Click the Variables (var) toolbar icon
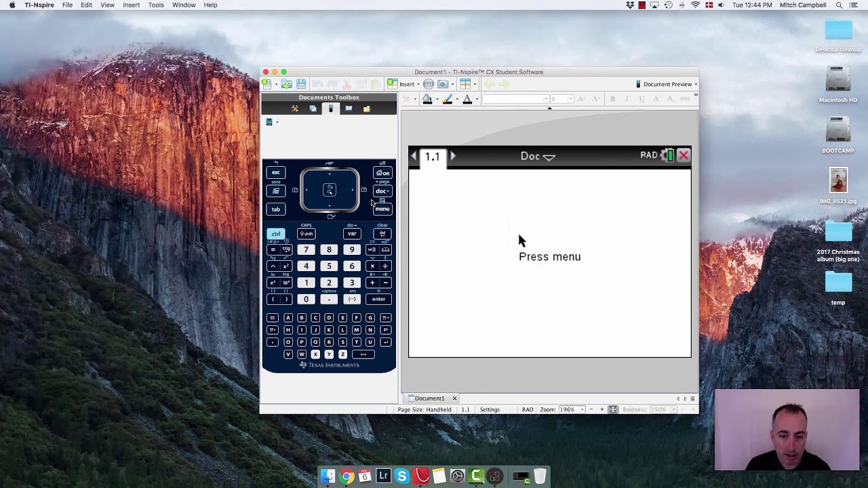The image size is (868, 488). 429,84
